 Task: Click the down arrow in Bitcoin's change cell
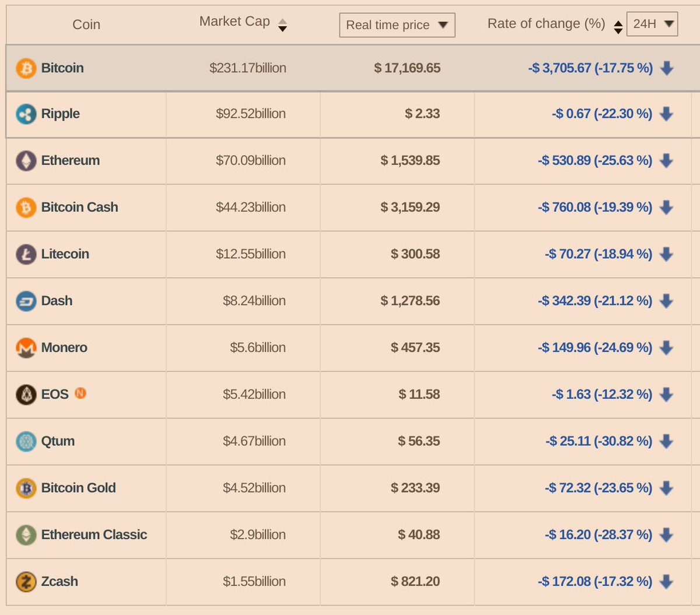[667, 68]
